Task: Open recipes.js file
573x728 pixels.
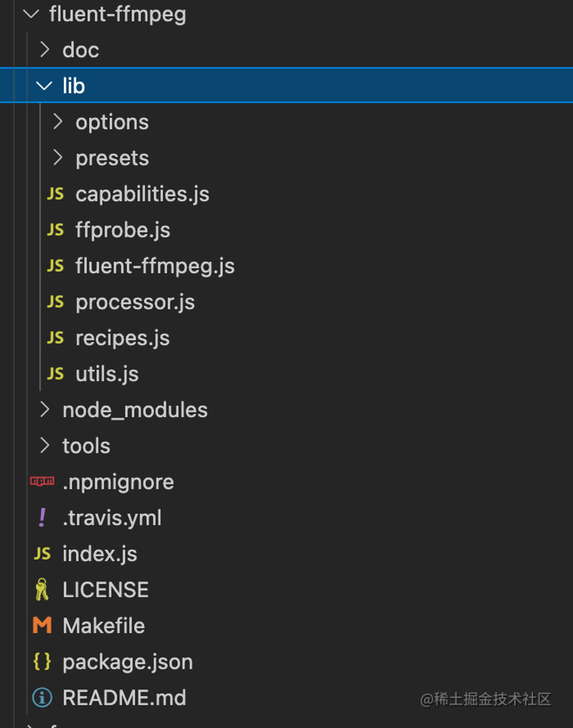Action: [x=122, y=338]
